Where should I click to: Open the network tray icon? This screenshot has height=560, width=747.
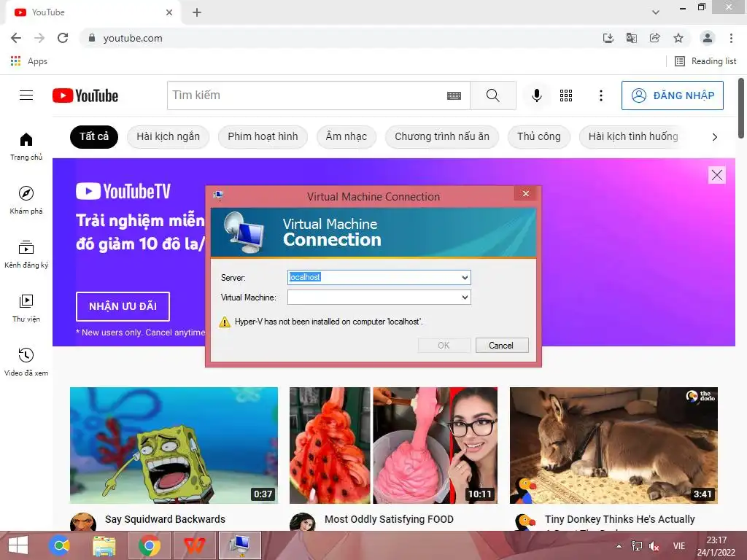coord(636,546)
